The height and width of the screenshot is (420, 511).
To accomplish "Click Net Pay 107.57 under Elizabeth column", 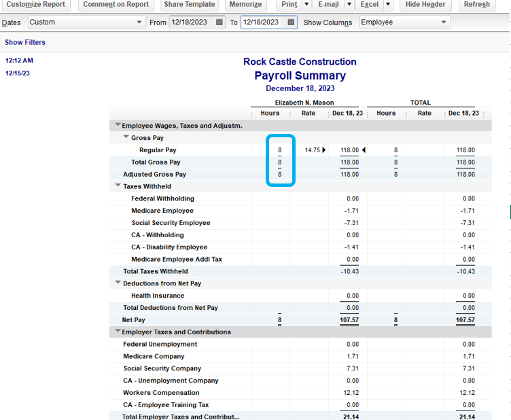I will pyautogui.click(x=349, y=320).
